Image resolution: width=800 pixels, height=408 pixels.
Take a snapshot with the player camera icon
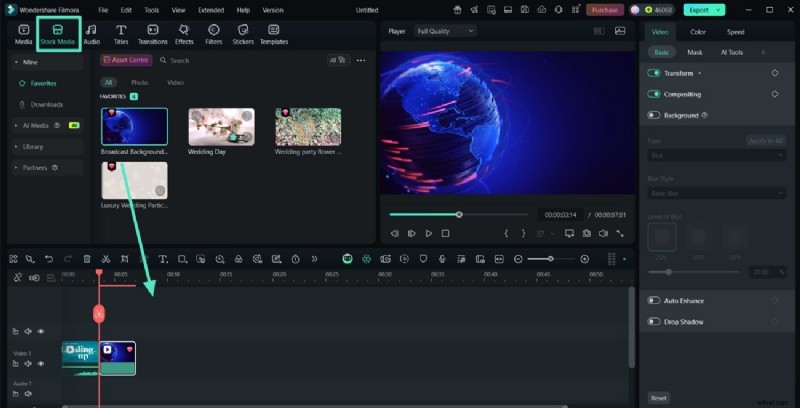tap(586, 233)
